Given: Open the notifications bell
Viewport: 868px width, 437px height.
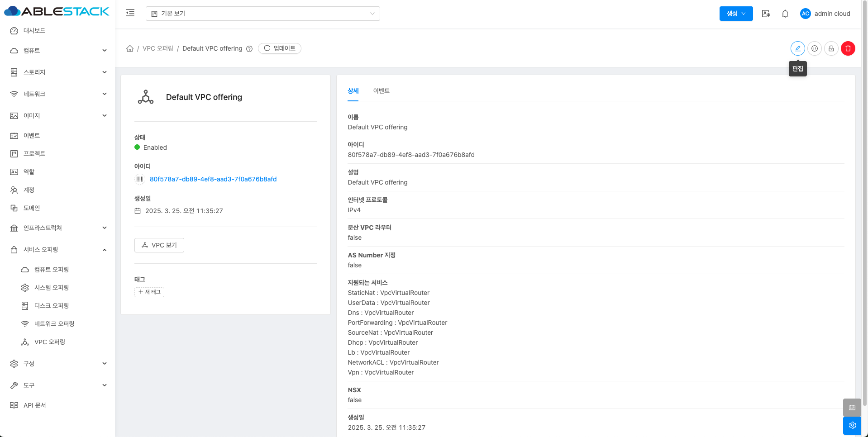Looking at the screenshot, I should 785,14.
